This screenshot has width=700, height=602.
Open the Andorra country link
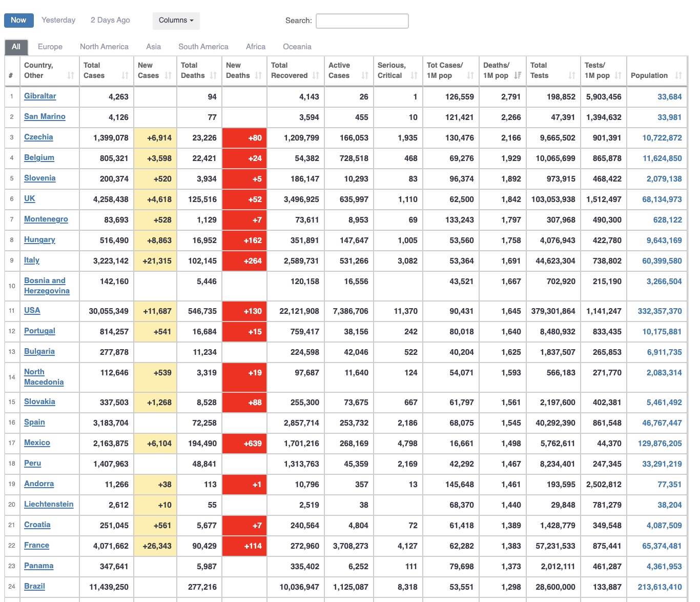(x=39, y=484)
